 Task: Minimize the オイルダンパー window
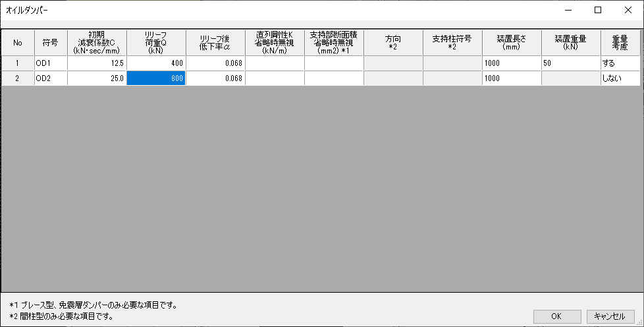568,10
